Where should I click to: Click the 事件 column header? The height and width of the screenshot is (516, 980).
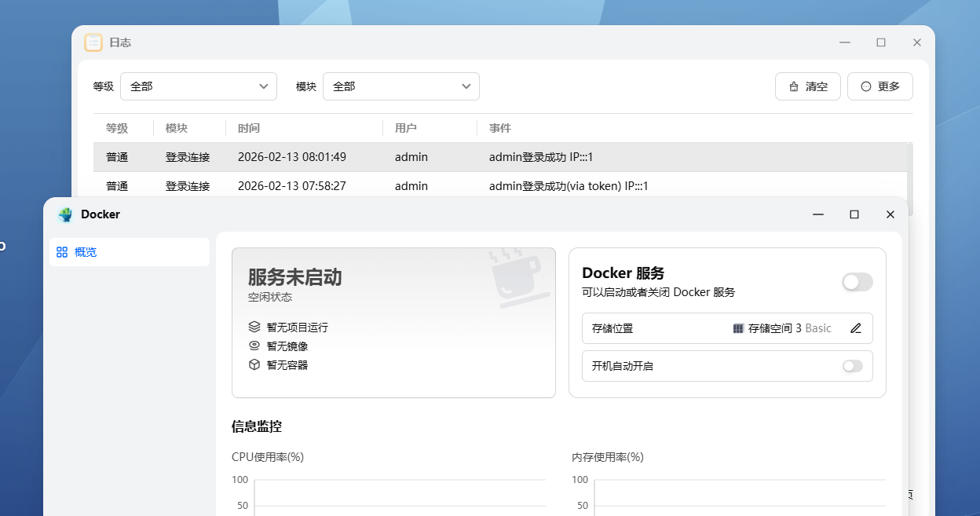coord(500,128)
